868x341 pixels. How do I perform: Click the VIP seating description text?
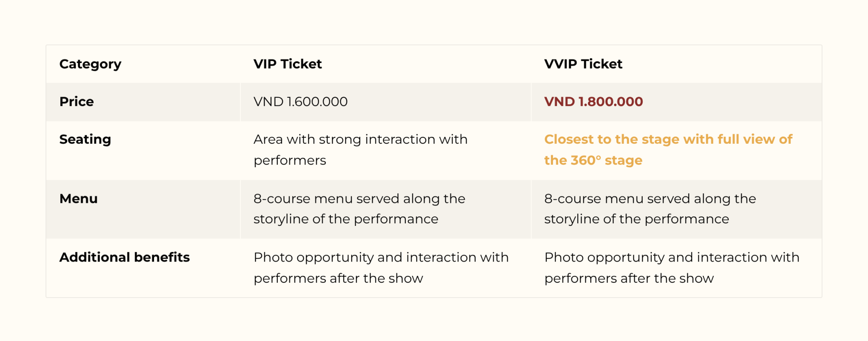(360, 139)
